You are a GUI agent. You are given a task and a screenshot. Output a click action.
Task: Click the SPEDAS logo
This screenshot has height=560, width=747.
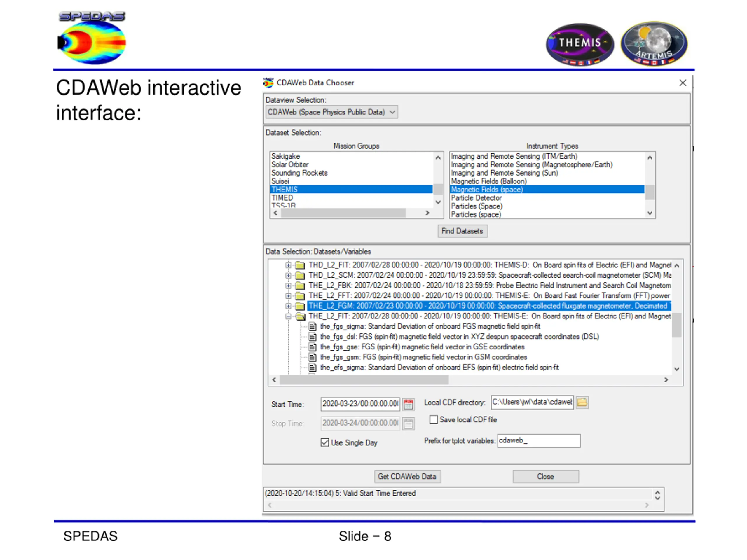(92, 38)
